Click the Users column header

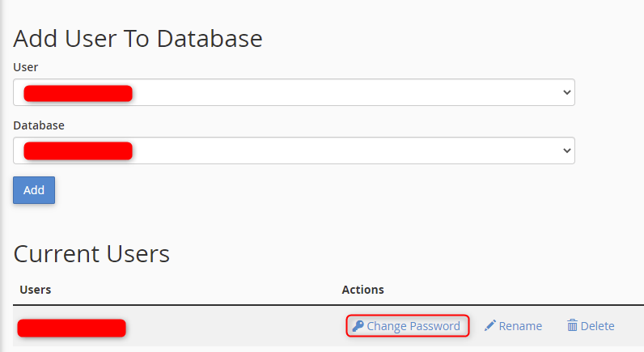point(36,290)
